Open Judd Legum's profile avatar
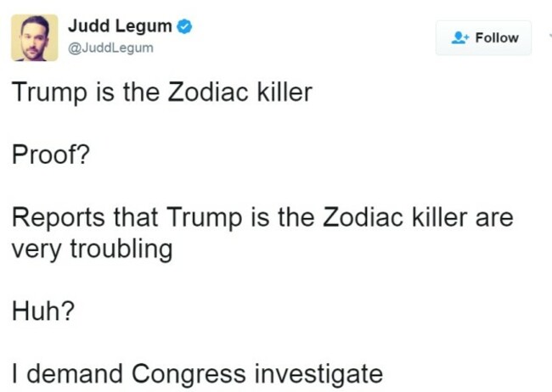Viewport: 552px width, 392px height. click(x=35, y=37)
